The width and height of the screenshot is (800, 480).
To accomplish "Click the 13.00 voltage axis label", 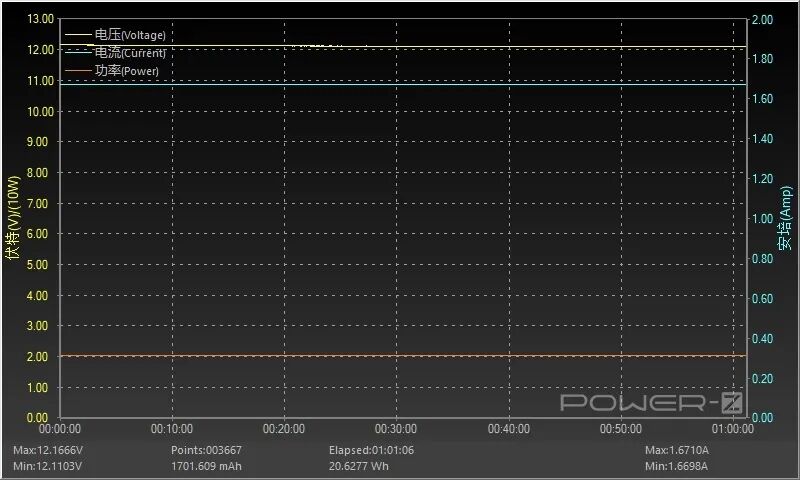I will pyautogui.click(x=40, y=19).
